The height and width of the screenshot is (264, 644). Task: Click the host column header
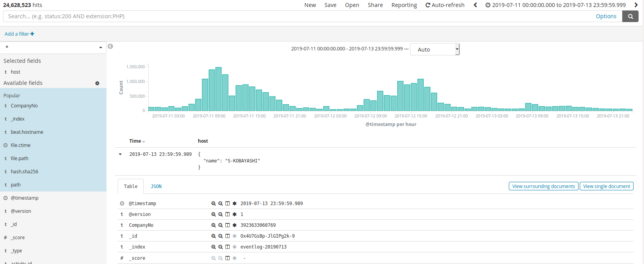[x=203, y=141]
